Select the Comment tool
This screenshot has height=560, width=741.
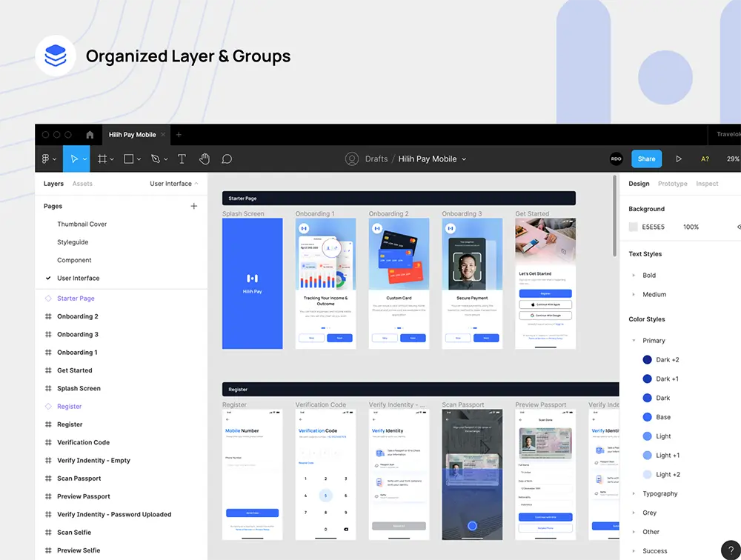[227, 159]
